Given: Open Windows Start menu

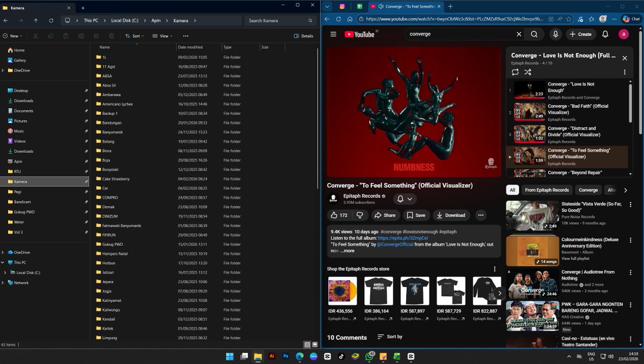Looking at the screenshot, I should click(230, 356).
